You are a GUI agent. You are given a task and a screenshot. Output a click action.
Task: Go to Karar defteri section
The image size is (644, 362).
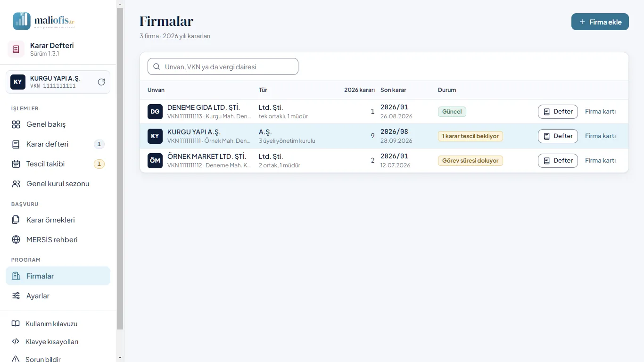click(58, 144)
